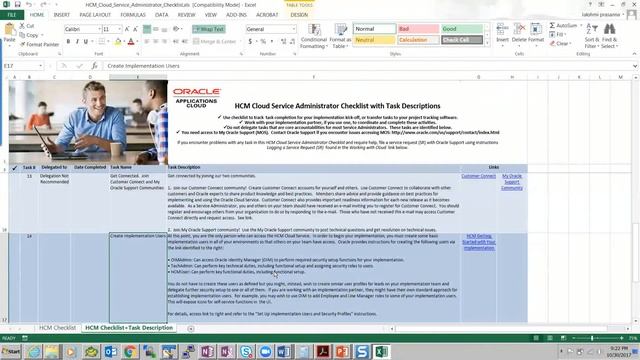Toggle top align in Alignment group
The image size is (640, 360).
tap(147, 29)
